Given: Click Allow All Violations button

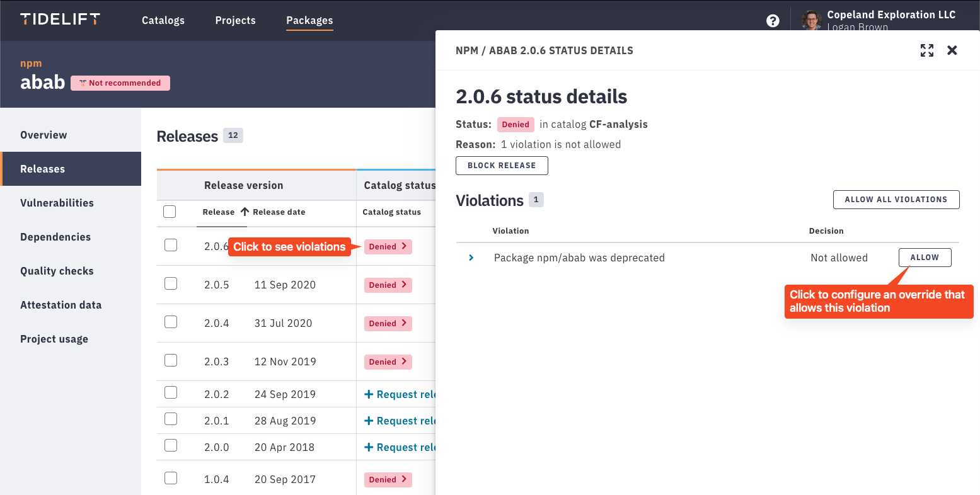Looking at the screenshot, I should pos(896,200).
